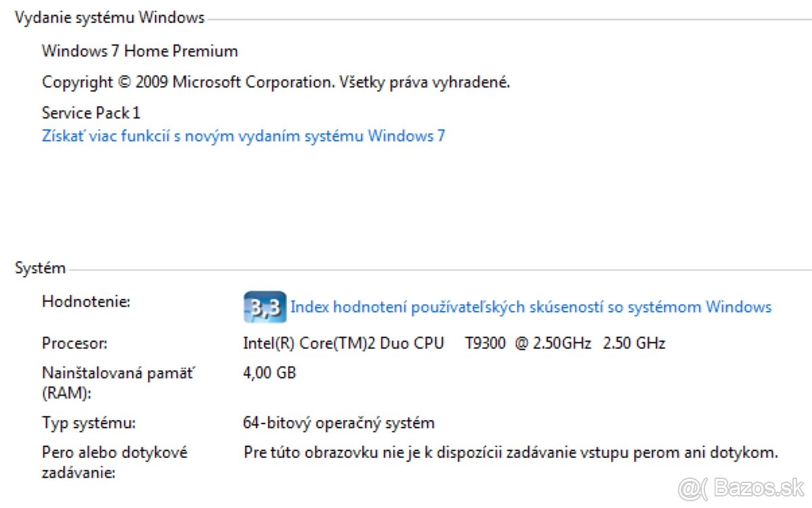Click the 3,3 score graphic next to Hodnotenie
This screenshot has width=812, height=508.
(x=265, y=306)
